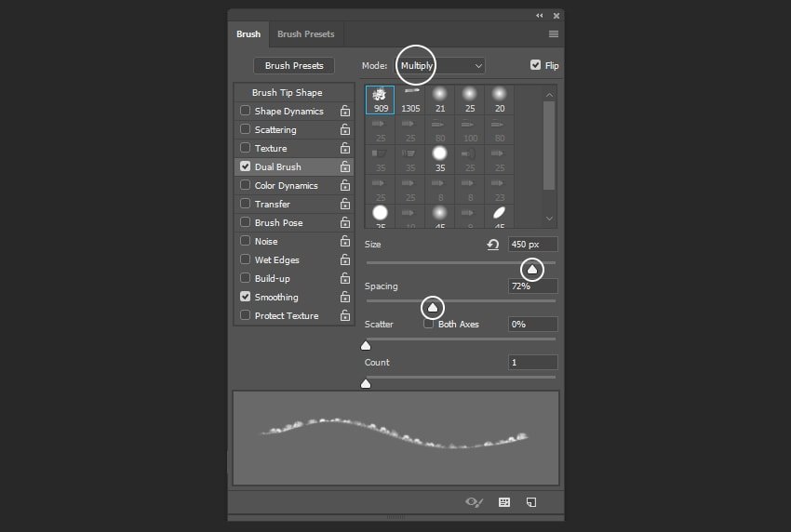Click the Spacing slider handle

432,307
